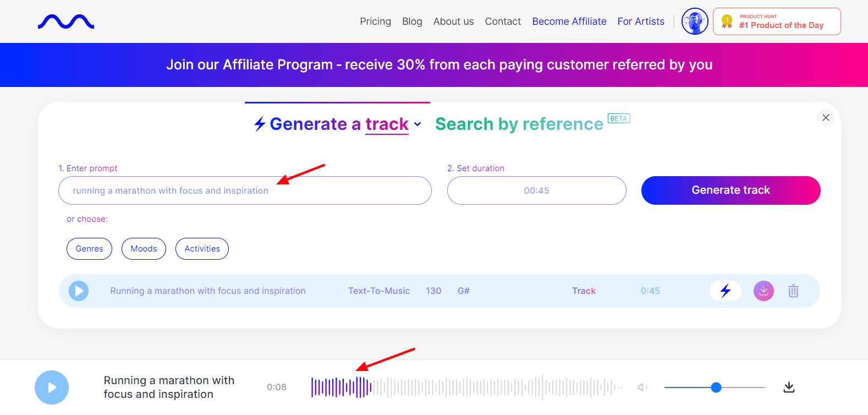Switch to Search by reference tab

pos(519,124)
